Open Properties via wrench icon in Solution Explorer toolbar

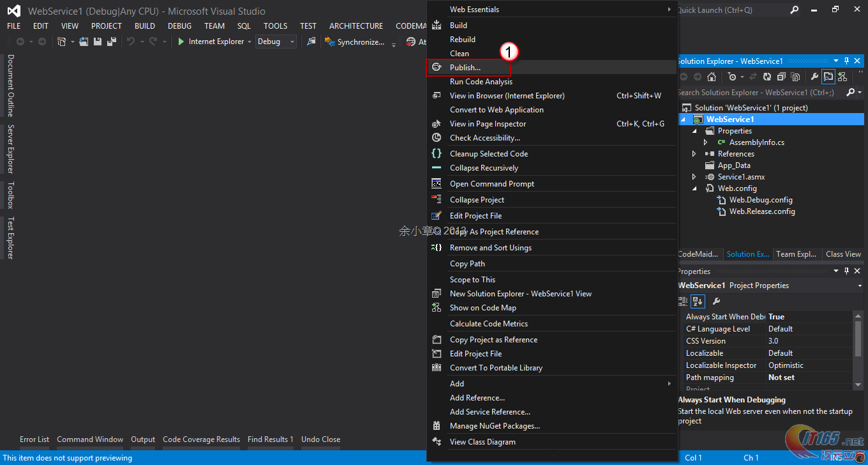tap(814, 77)
